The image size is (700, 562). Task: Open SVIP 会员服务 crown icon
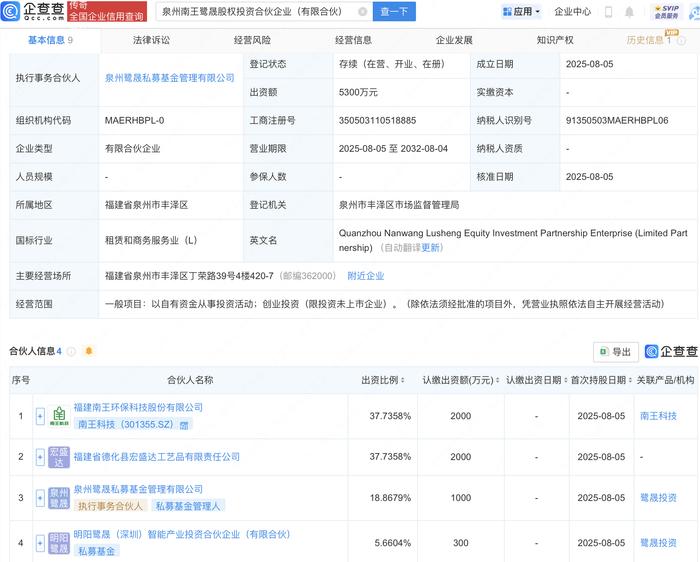coord(667,12)
